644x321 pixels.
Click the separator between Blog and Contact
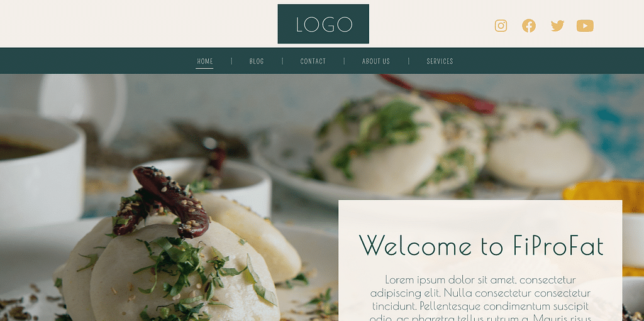point(282,61)
